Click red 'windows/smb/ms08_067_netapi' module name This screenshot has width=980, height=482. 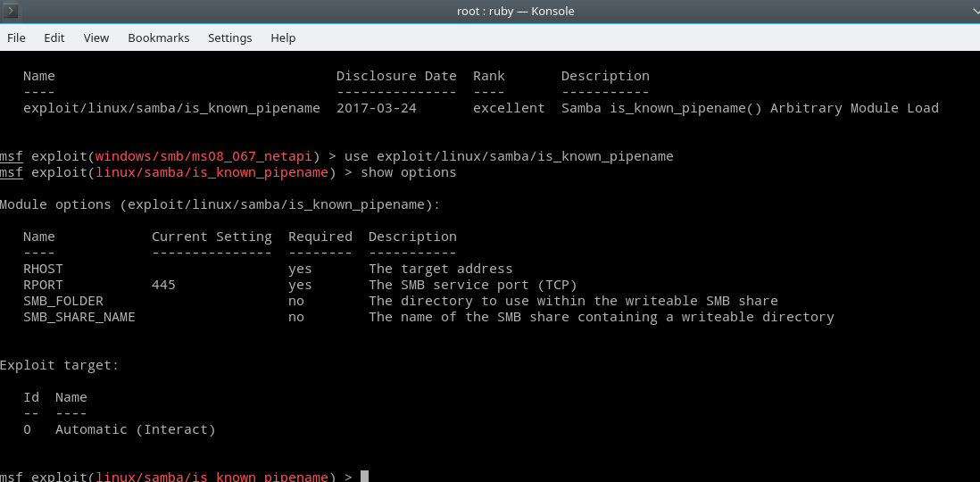[203, 156]
